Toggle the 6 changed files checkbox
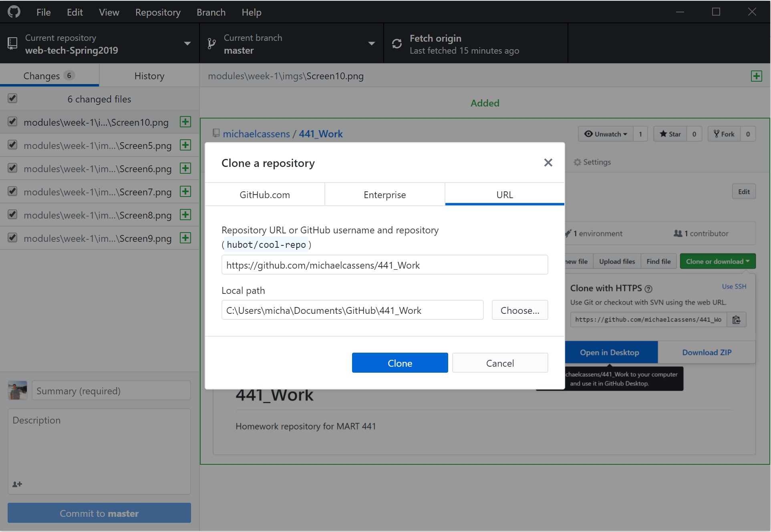This screenshot has width=771, height=532. click(x=12, y=98)
